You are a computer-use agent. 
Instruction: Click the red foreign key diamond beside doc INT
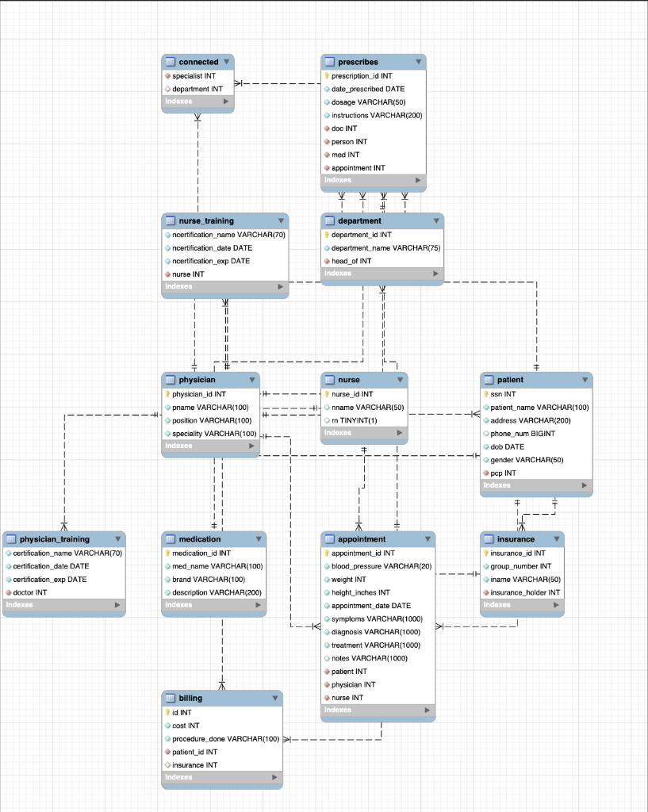(x=326, y=128)
